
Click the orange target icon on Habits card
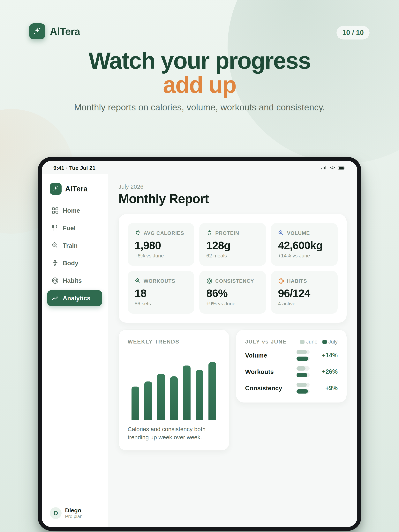(281, 281)
